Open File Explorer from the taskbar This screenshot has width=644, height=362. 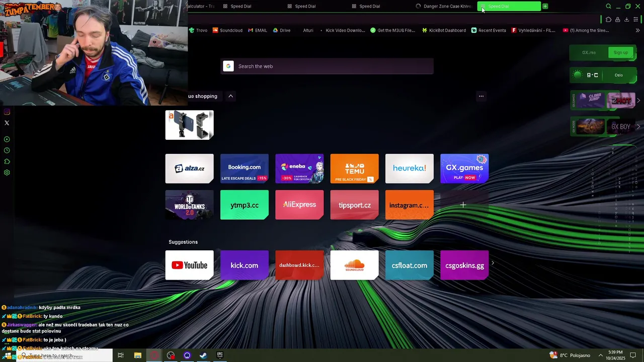point(137,355)
